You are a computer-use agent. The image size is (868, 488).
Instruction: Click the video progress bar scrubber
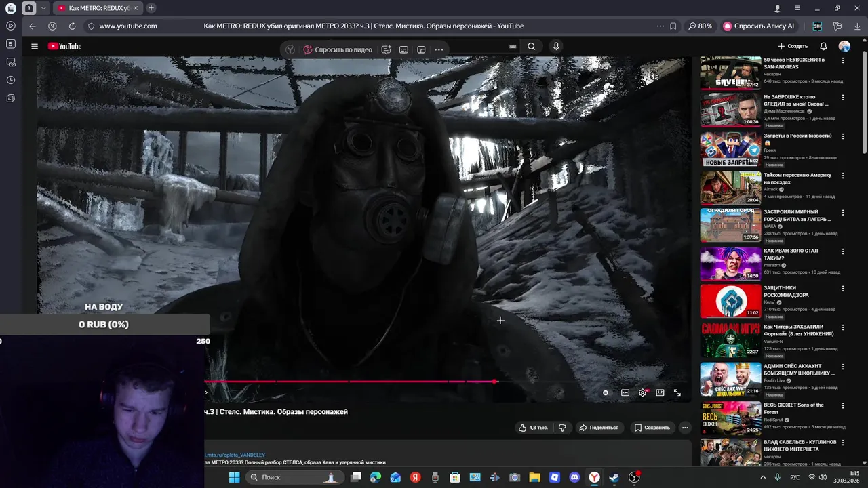click(495, 382)
